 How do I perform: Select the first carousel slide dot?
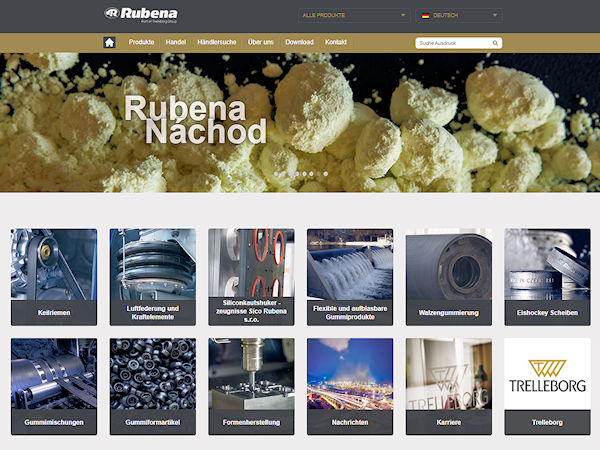tap(276, 174)
